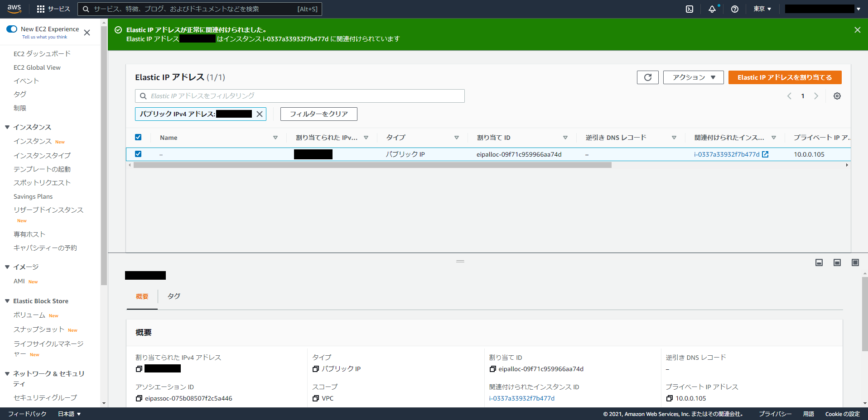Copy the パブリック IP type value
868x420 pixels.
(316, 369)
